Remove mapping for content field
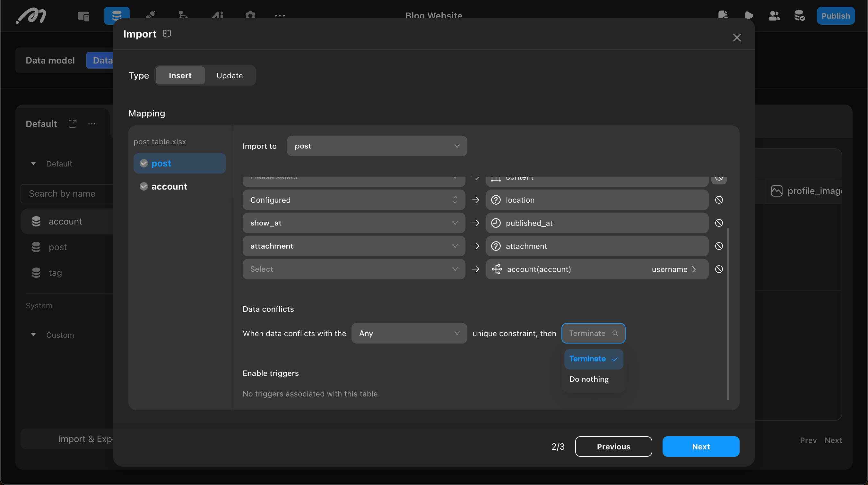 click(719, 180)
